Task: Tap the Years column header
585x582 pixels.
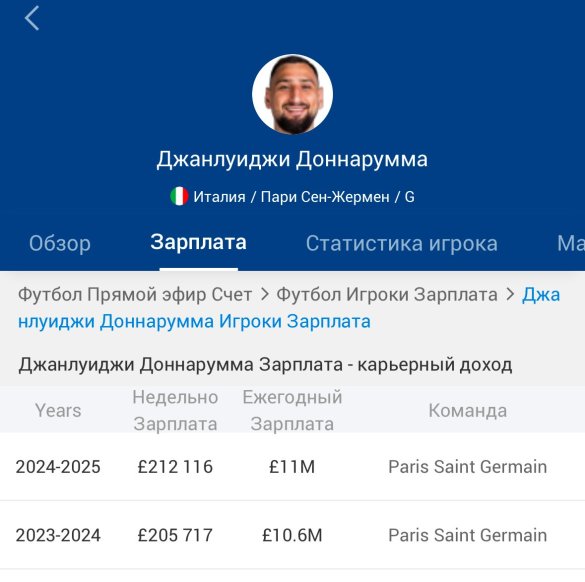Action: (x=58, y=411)
